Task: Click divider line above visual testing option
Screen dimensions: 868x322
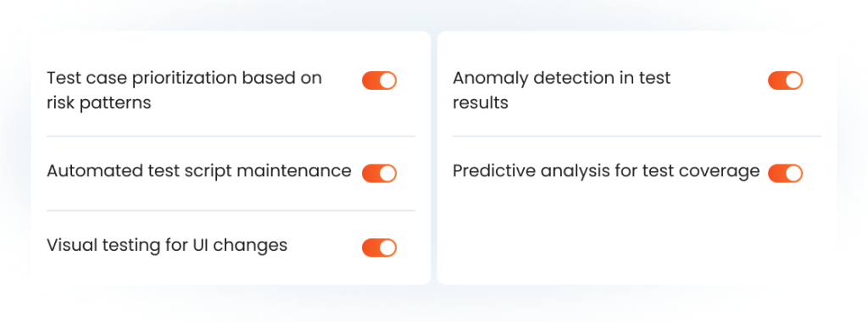Action: 231,210
